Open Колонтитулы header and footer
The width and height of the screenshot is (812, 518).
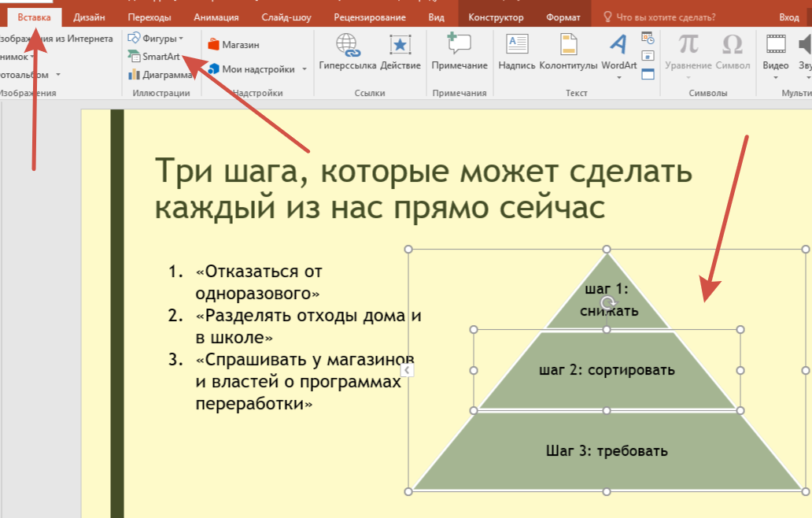pos(568,52)
